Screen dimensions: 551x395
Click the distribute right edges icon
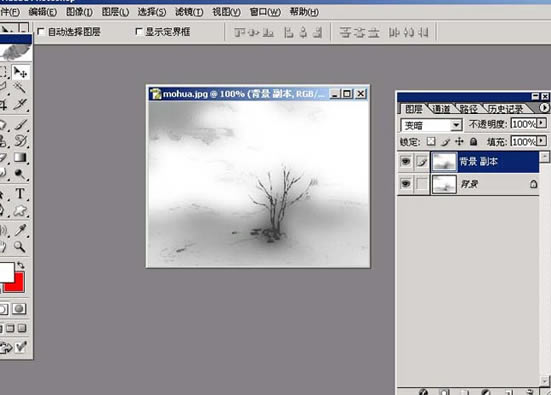click(x=423, y=32)
